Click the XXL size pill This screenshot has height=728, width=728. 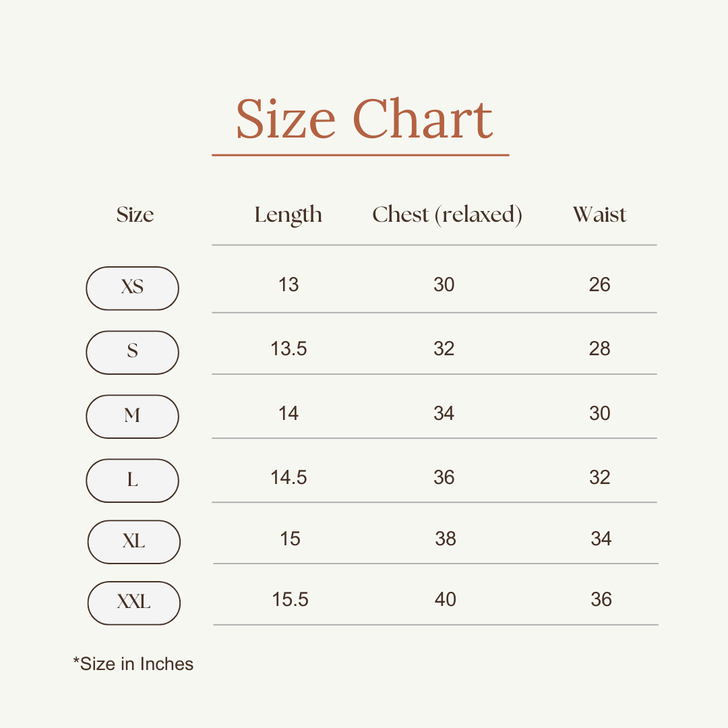pos(133,603)
